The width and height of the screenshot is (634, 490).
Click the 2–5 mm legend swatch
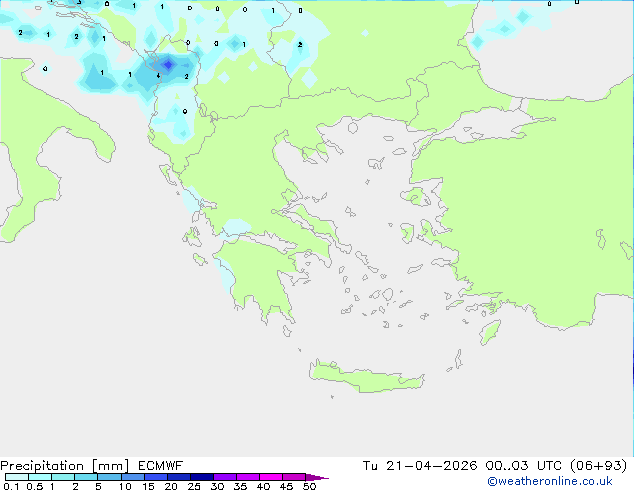(86, 477)
